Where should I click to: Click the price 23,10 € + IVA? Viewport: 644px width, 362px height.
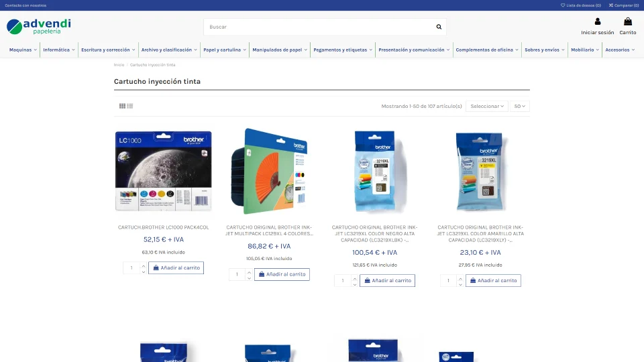click(480, 253)
